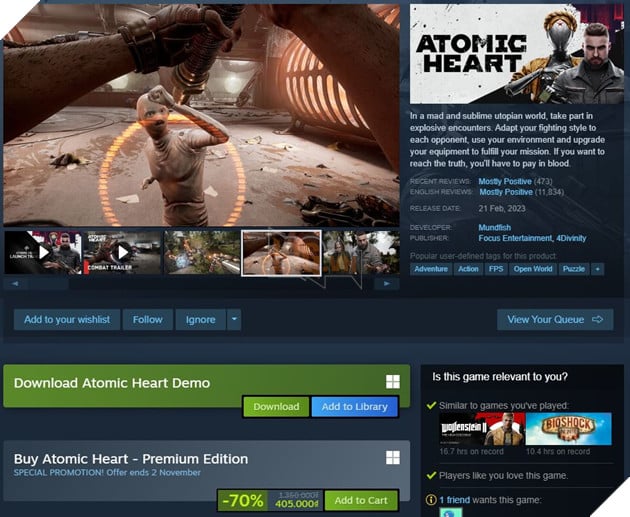630x517 pixels.
Task: Play the Combat Trailer thumbnail
Action: click(x=122, y=253)
